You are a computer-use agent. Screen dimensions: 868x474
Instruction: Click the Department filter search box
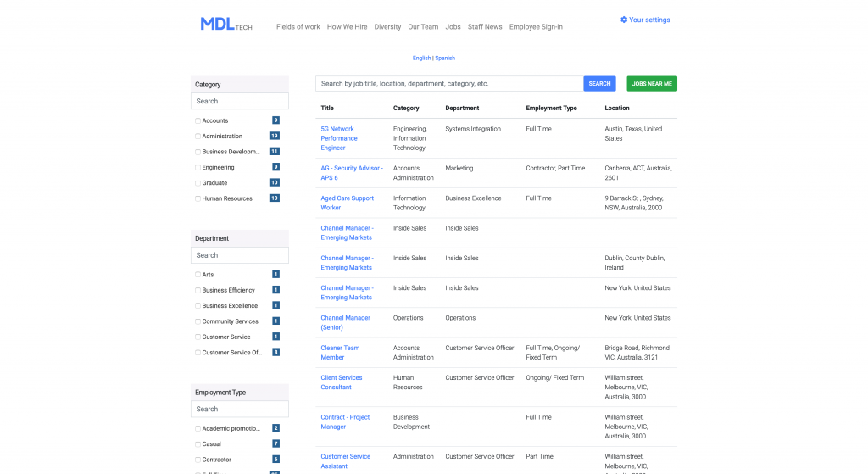point(240,255)
